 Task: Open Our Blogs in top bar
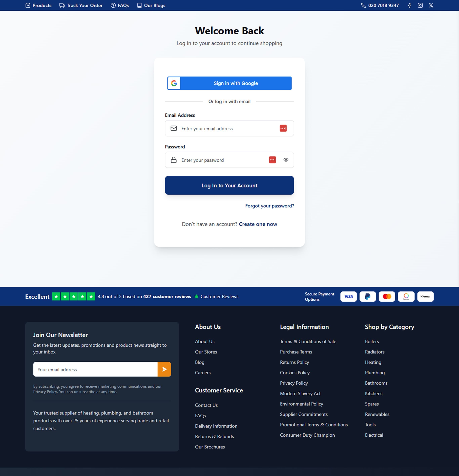[151, 5]
